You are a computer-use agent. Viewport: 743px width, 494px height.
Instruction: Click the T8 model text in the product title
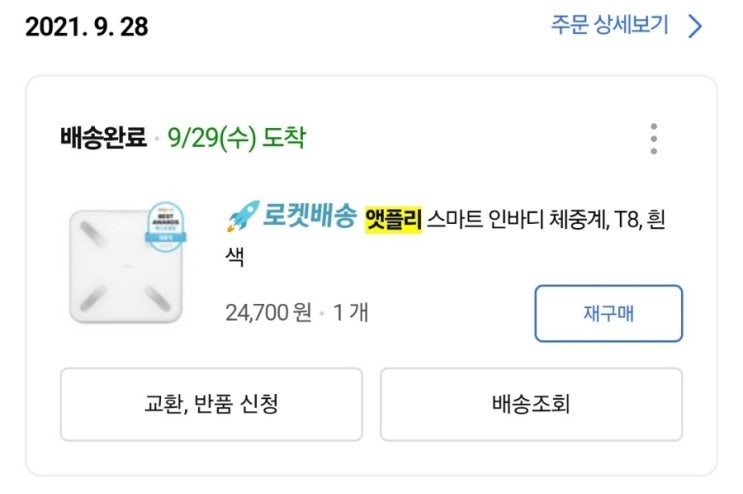tap(626, 219)
